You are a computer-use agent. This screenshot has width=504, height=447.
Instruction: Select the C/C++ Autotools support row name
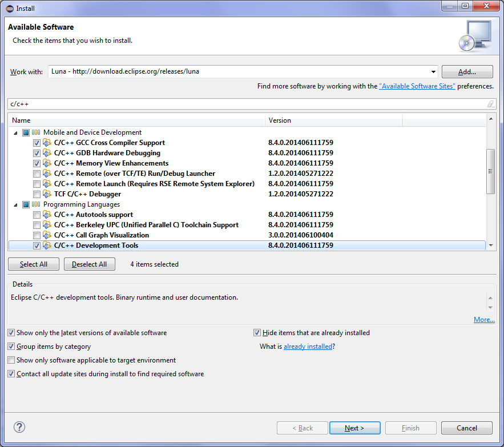pos(94,215)
